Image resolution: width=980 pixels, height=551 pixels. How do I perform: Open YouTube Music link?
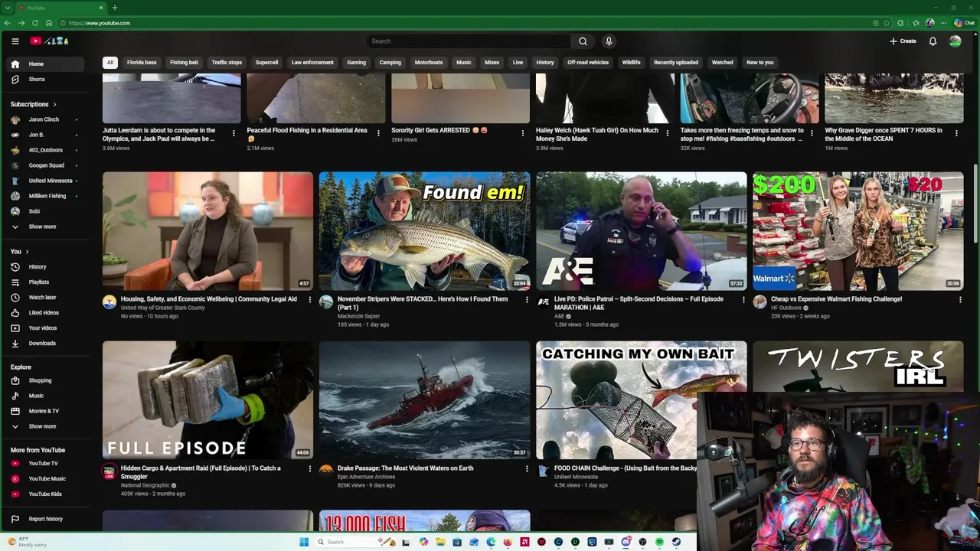47,479
